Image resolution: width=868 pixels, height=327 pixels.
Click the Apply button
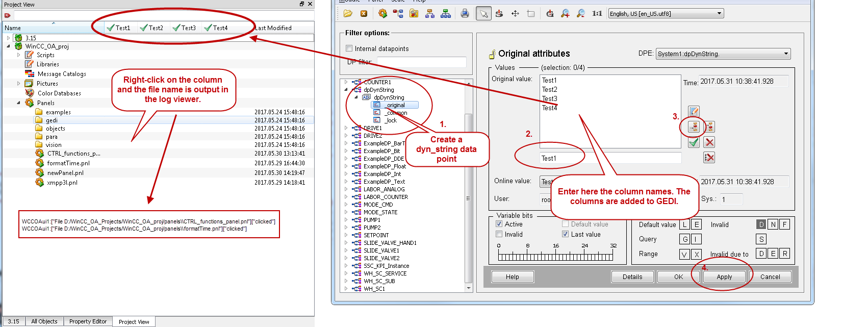(x=724, y=277)
